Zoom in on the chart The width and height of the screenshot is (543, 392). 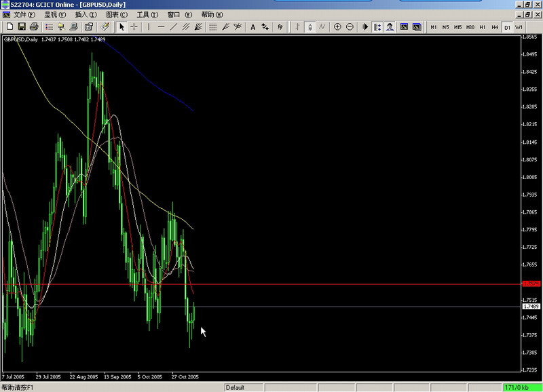click(337, 27)
